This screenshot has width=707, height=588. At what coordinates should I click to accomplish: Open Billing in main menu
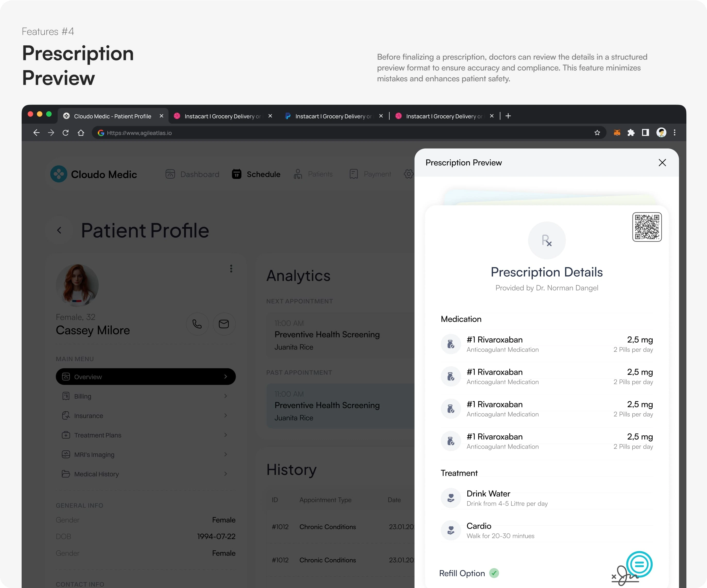(x=146, y=396)
